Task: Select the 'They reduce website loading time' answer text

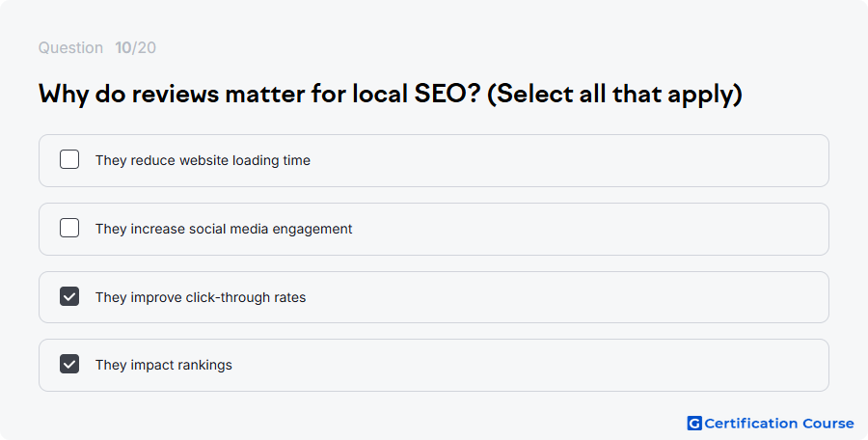Action: click(203, 160)
